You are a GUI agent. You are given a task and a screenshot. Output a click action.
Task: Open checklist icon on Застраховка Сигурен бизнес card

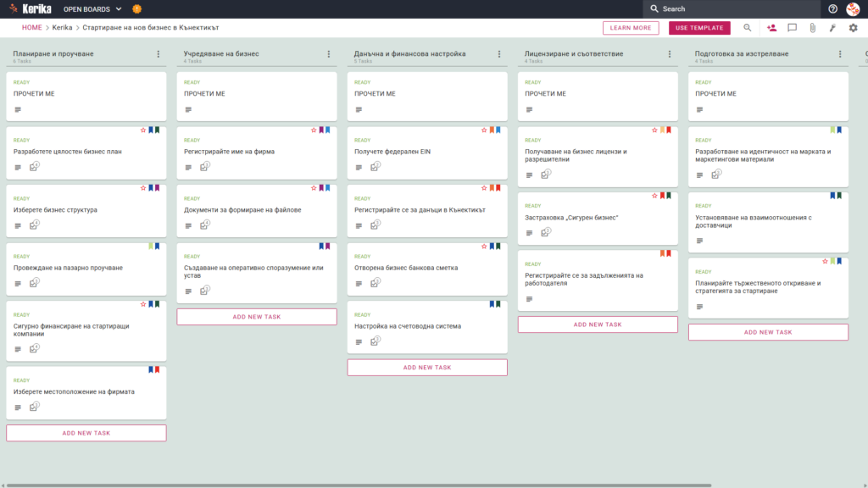tap(546, 232)
